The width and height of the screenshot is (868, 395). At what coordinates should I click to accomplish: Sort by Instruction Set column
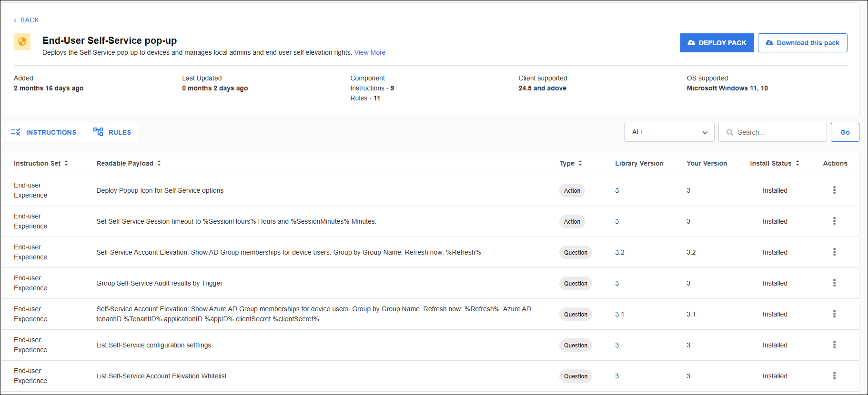point(66,163)
